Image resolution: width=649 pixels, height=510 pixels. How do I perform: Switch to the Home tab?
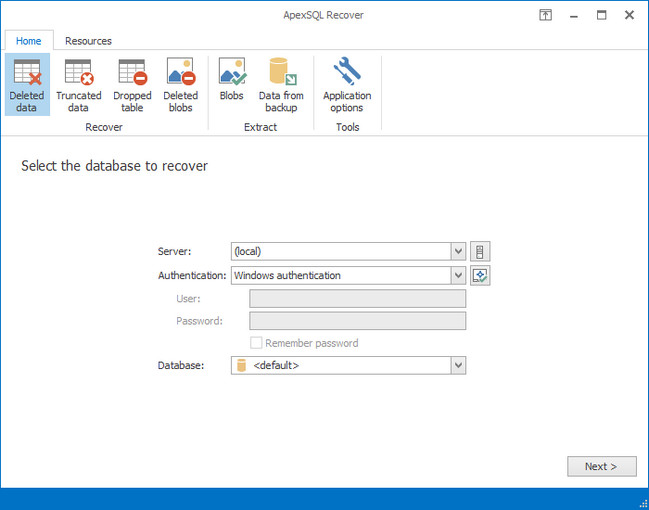pos(29,41)
